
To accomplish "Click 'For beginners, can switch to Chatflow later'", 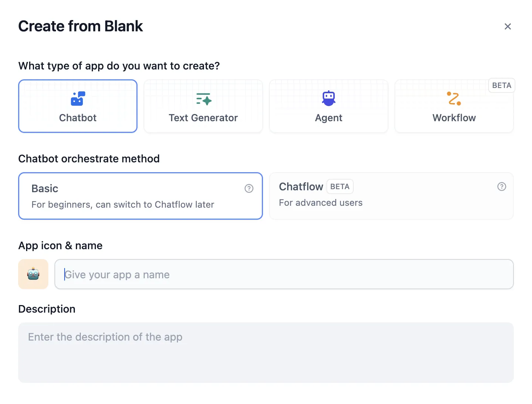I will [123, 205].
